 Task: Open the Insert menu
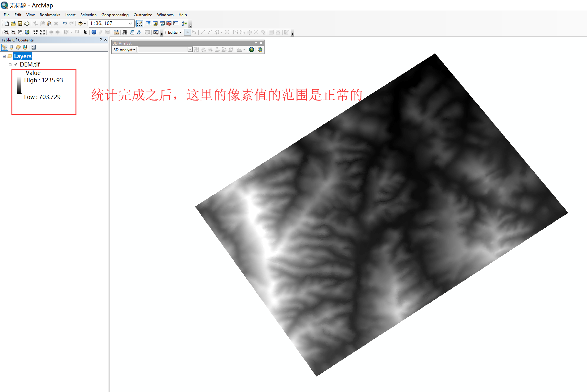[x=70, y=15]
